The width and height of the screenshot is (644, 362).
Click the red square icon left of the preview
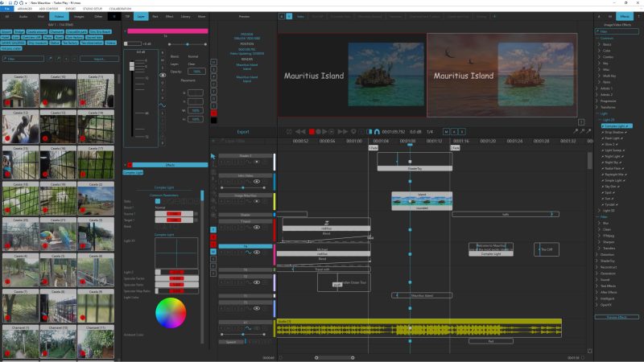(213, 113)
